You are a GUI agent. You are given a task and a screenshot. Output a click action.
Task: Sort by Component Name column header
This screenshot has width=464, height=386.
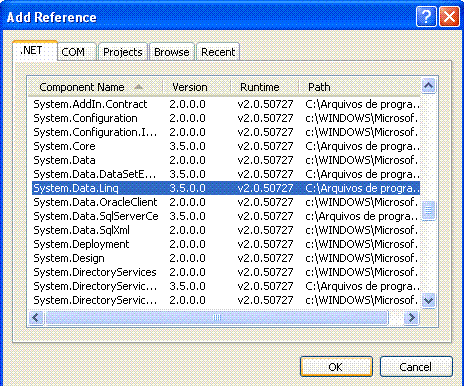point(95,87)
